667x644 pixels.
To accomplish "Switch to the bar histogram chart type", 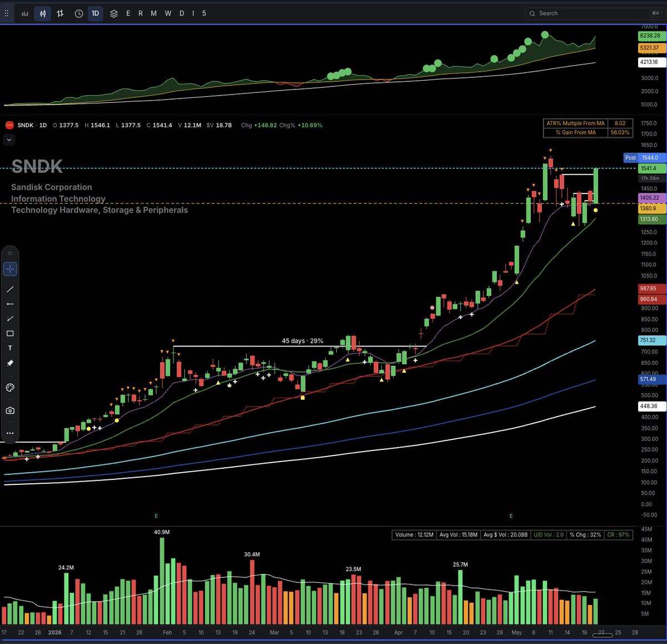I will click(24, 13).
